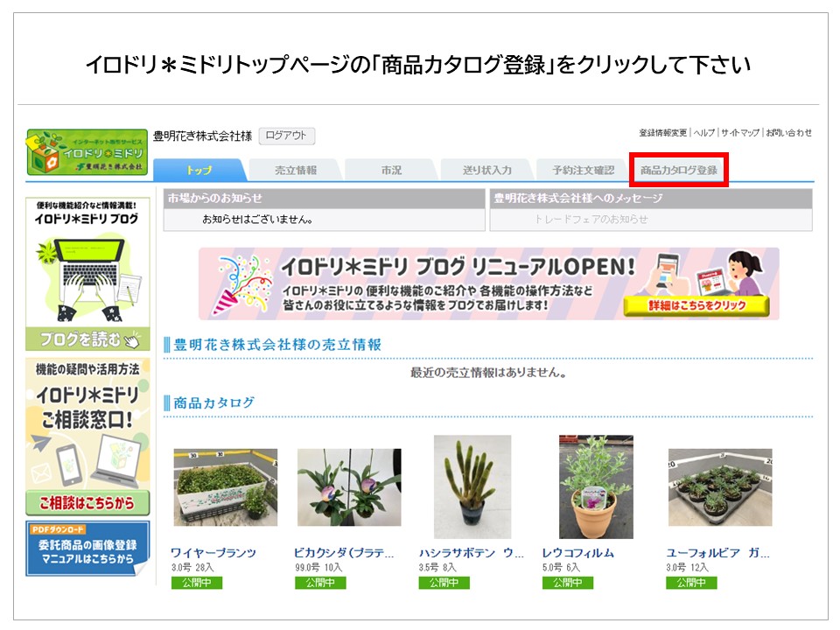Image resolution: width=840 pixels, height=630 pixels.
Task: Click the ブログを読む sidebar banner
Action: tap(87, 274)
